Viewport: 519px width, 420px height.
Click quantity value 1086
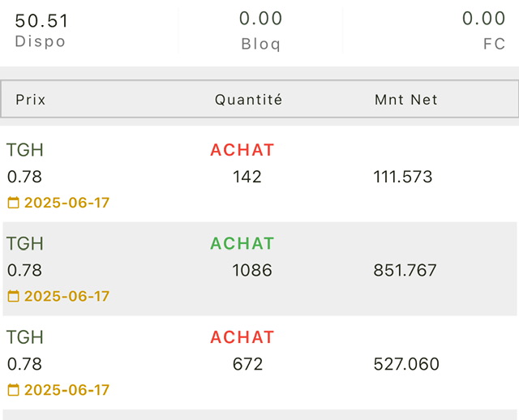252,270
